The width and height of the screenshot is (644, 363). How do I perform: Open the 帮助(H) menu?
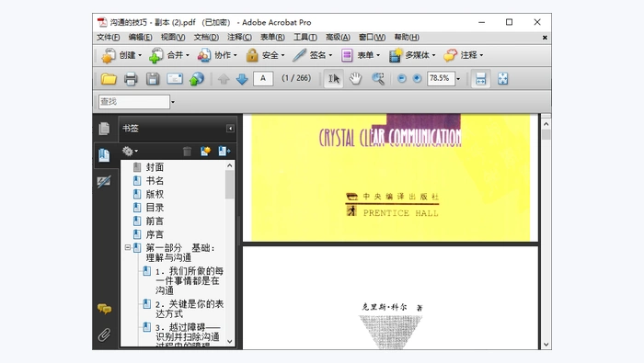[x=407, y=38]
